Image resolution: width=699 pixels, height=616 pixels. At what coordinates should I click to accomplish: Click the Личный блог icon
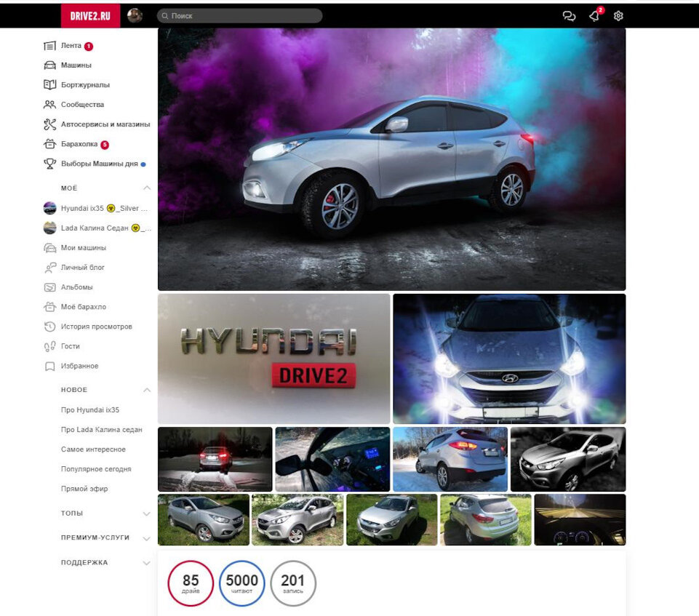[x=49, y=268]
